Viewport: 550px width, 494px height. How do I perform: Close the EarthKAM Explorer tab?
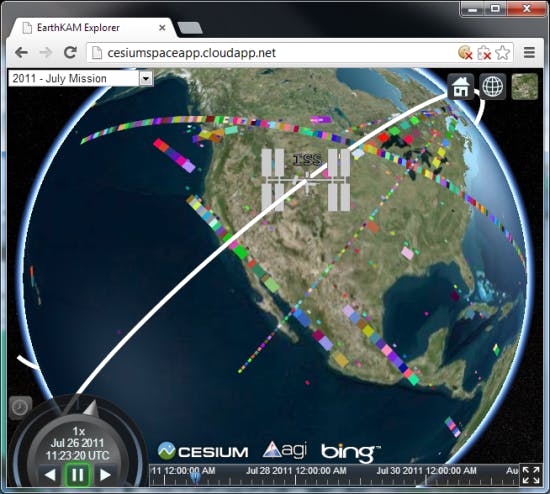pos(162,28)
